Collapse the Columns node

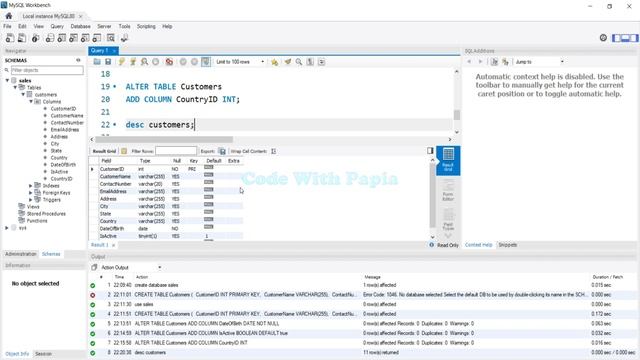pyautogui.click(x=31, y=101)
